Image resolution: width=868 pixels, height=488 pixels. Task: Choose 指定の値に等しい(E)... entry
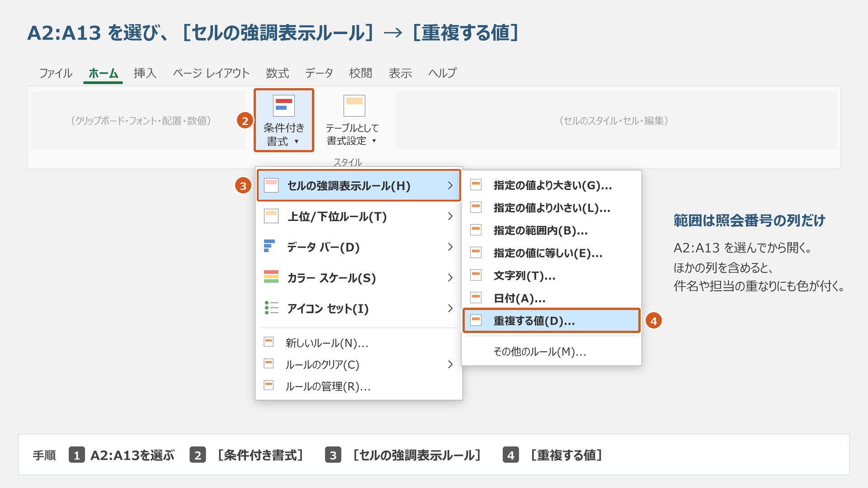[551, 253]
